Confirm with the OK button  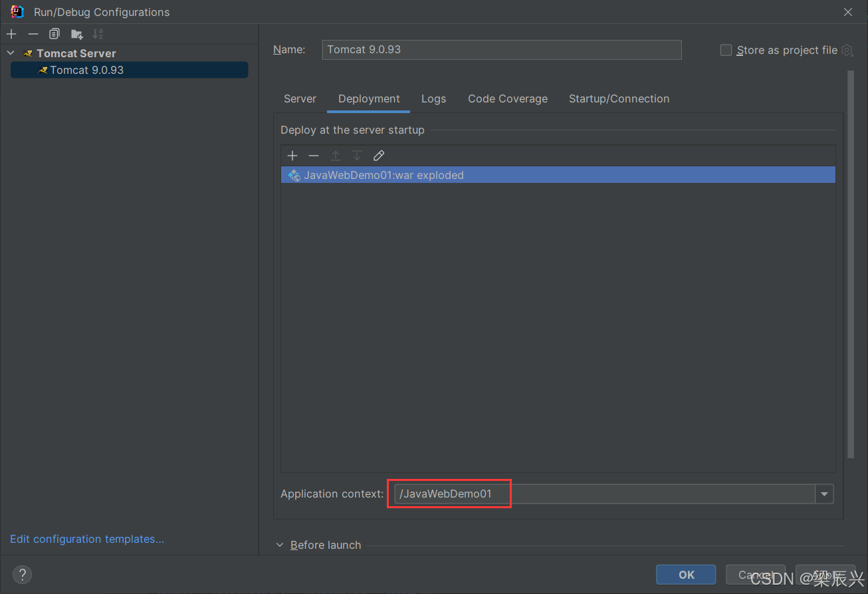click(x=686, y=575)
